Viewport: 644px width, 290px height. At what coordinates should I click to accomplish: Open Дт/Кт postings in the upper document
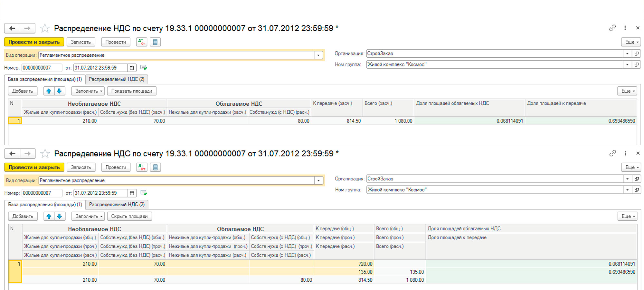[x=142, y=42]
